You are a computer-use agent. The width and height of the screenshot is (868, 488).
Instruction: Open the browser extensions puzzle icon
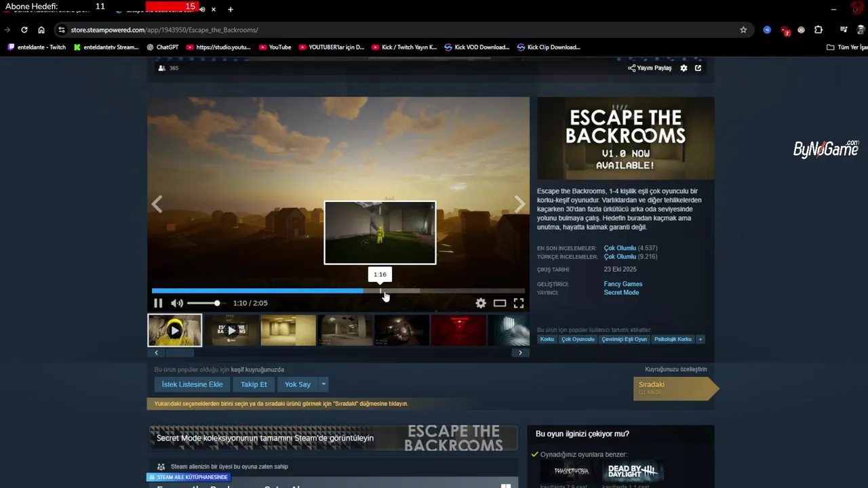(x=818, y=30)
